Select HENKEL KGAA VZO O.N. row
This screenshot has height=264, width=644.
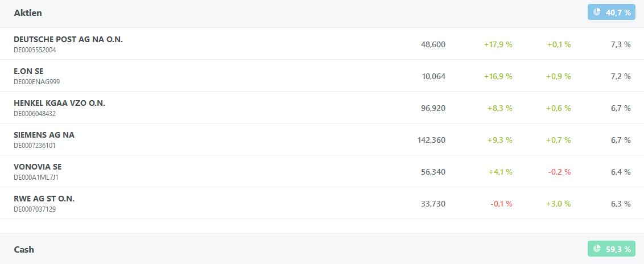[x=59, y=103]
